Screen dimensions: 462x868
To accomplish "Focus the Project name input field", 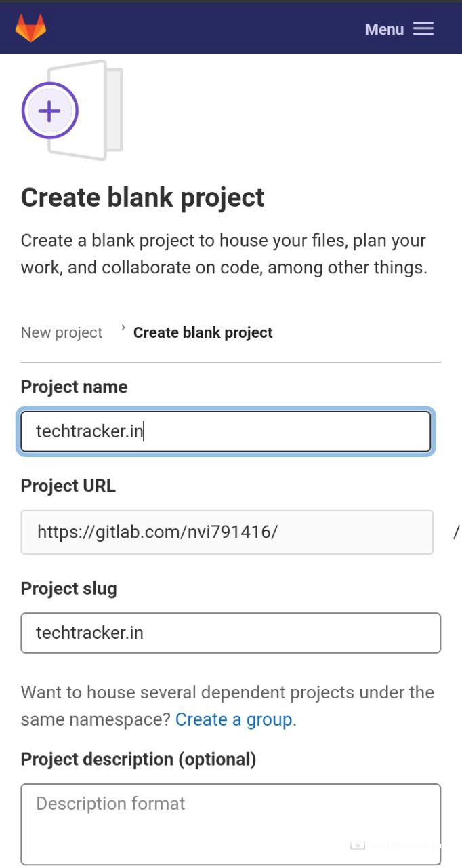I will [226, 431].
